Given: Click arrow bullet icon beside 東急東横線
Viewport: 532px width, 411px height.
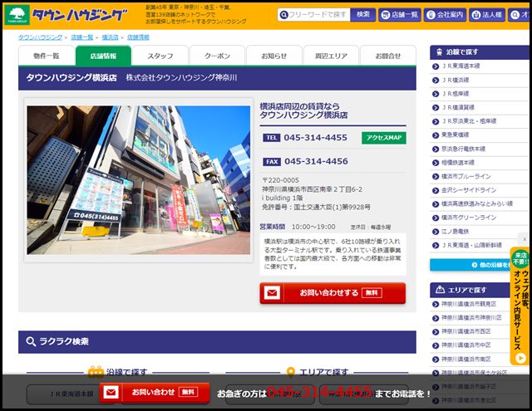Looking at the screenshot, I should pyautogui.click(x=436, y=135).
